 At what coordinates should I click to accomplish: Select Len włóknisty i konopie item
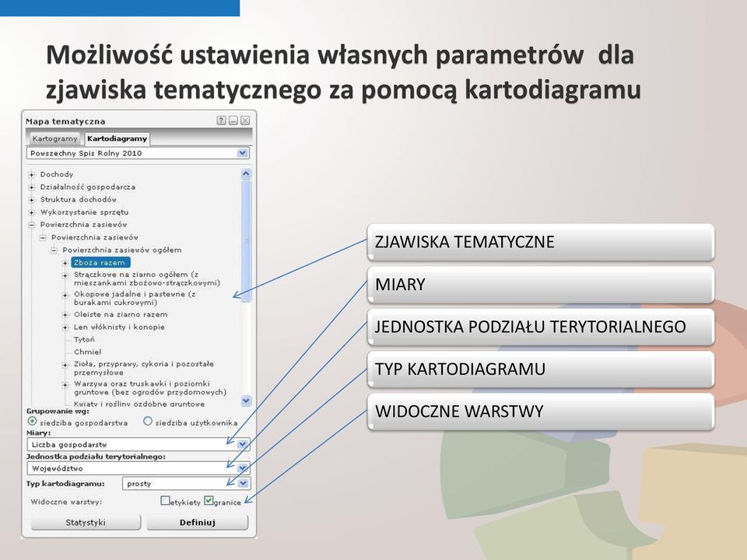coord(119,327)
